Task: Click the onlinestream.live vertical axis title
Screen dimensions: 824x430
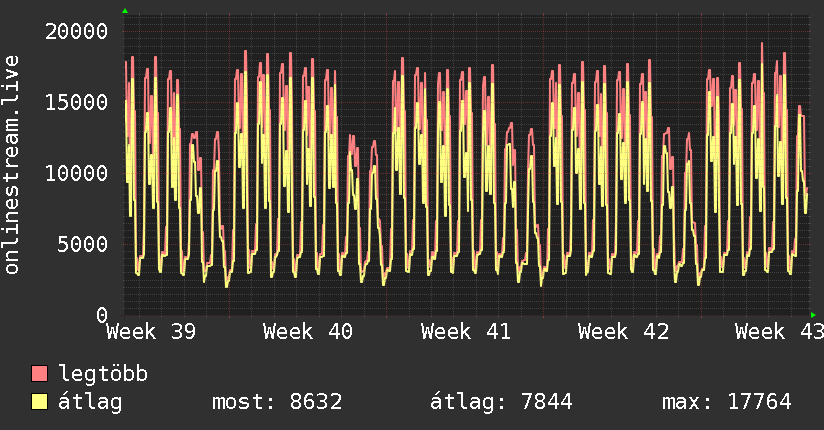Action: tap(11, 165)
